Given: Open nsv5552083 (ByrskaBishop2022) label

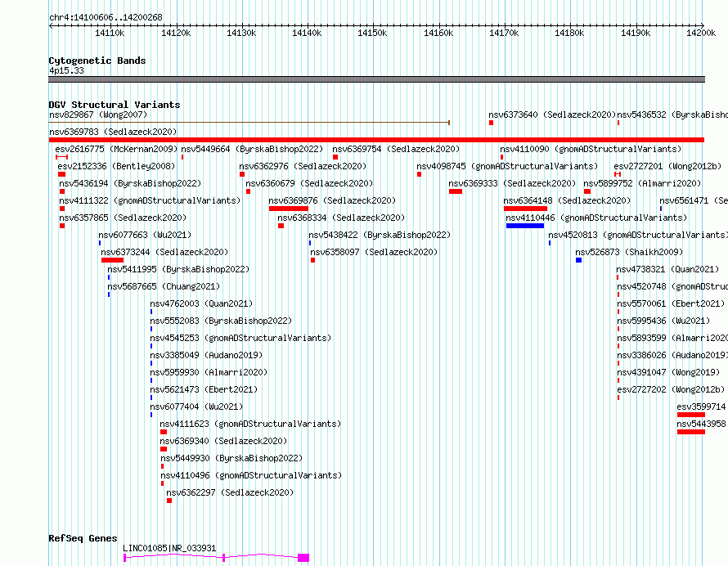Looking at the screenshot, I should pos(221,321).
